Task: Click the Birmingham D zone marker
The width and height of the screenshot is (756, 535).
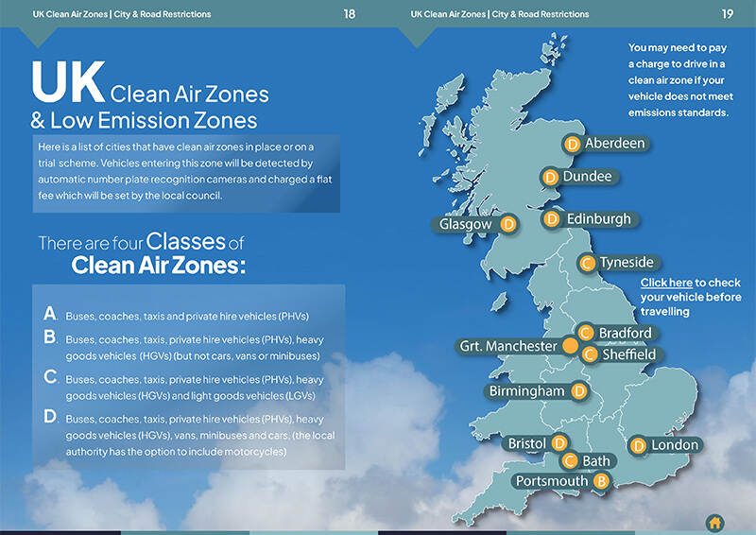Action: click(x=579, y=390)
